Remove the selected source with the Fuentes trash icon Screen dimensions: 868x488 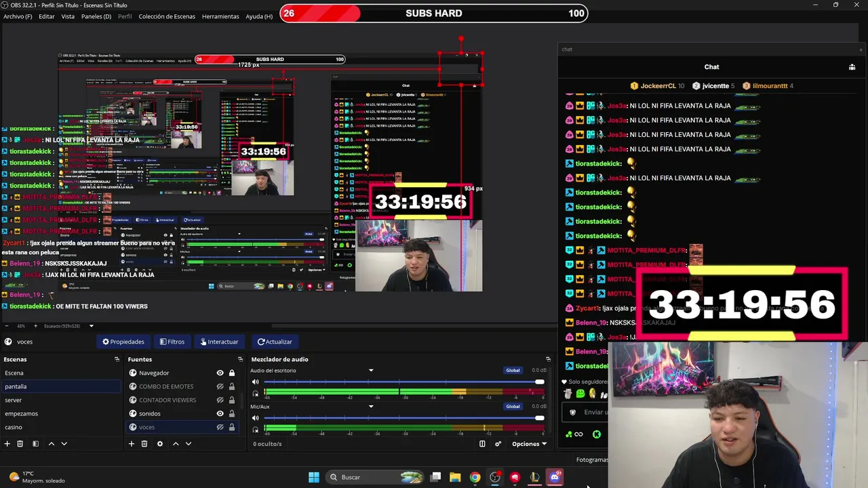click(144, 444)
